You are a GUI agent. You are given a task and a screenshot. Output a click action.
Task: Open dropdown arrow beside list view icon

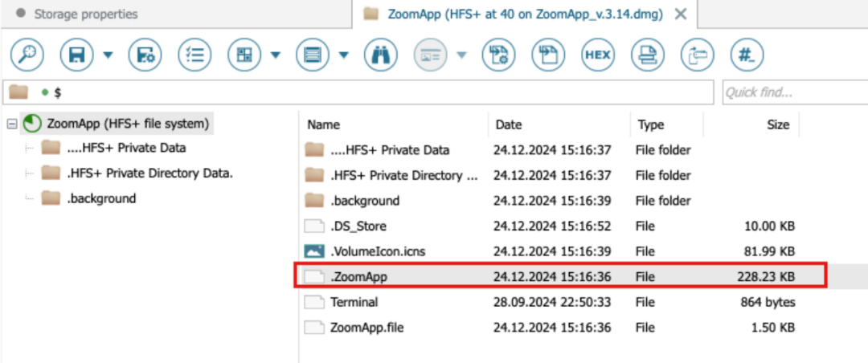tap(344, 55)
